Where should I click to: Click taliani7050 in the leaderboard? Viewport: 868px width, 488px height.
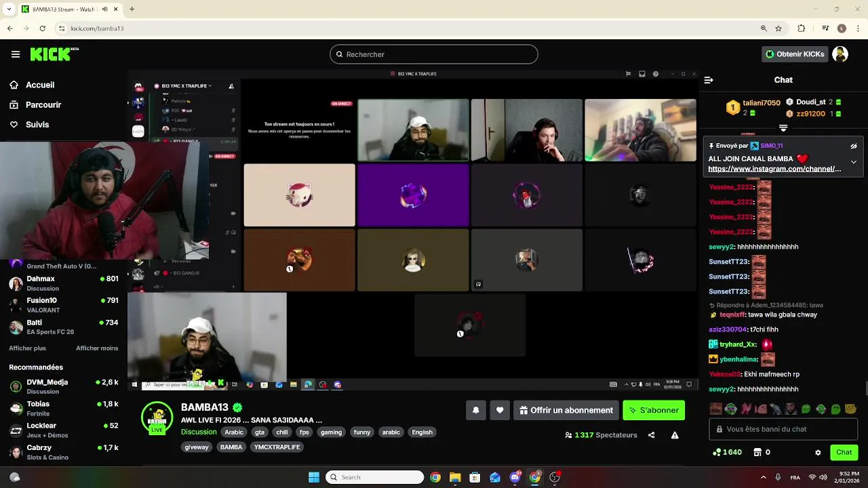[762, 103]
